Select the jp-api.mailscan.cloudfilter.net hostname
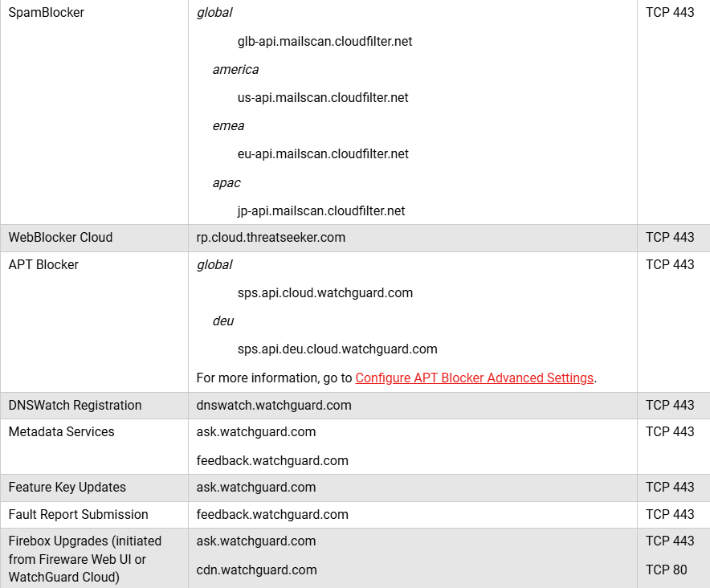 (321, 210)
